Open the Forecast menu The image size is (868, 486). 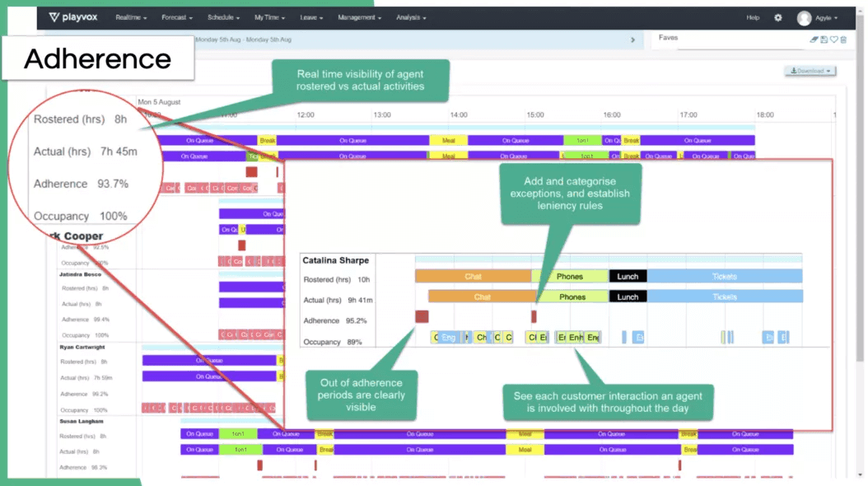click(177, 18)
